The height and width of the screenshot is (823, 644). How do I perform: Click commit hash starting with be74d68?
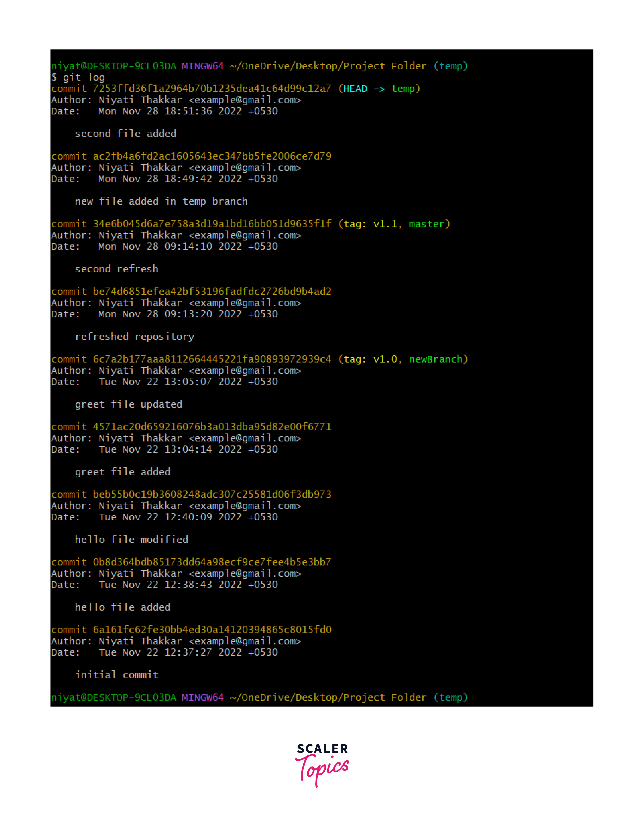212,292
